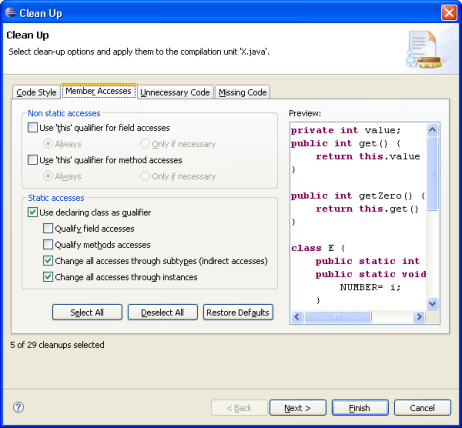Click the help question mark icon
The height and width of the screenshot is (428, 462).
click(x=18, y=407)
